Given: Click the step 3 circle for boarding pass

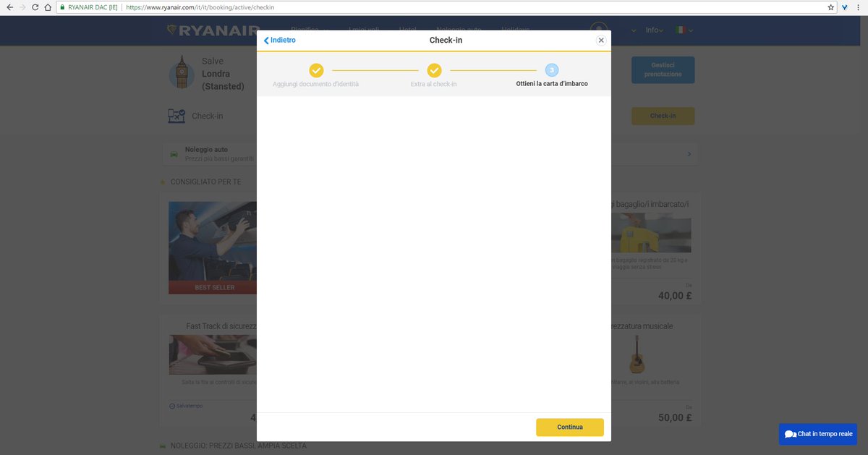Looking at the screenshot, I should (552, 70).
